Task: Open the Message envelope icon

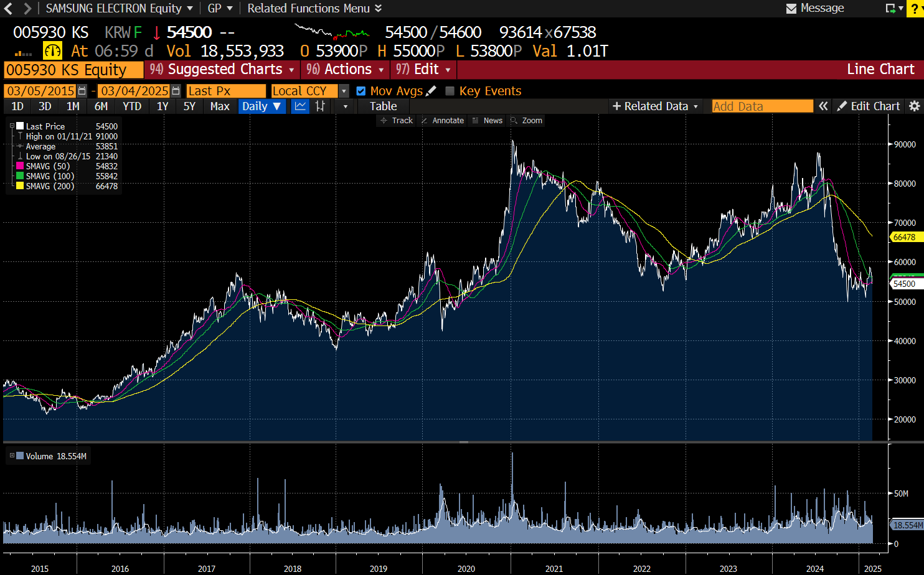Action: click(791, 9)
